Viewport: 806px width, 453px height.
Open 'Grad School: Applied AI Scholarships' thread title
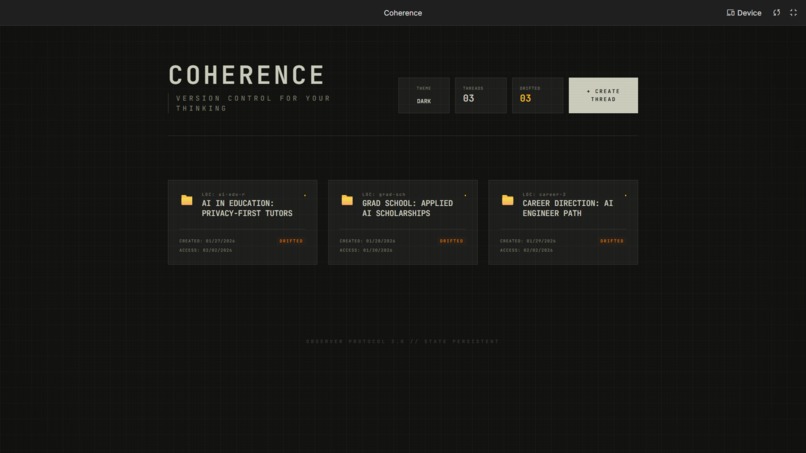click(x=407, y=208)
